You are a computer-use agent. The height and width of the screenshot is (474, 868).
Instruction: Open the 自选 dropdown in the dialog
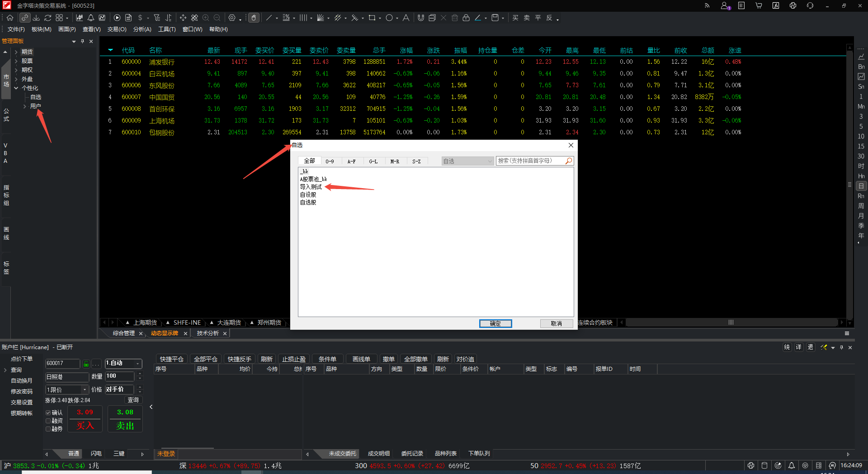coord(467,161)
